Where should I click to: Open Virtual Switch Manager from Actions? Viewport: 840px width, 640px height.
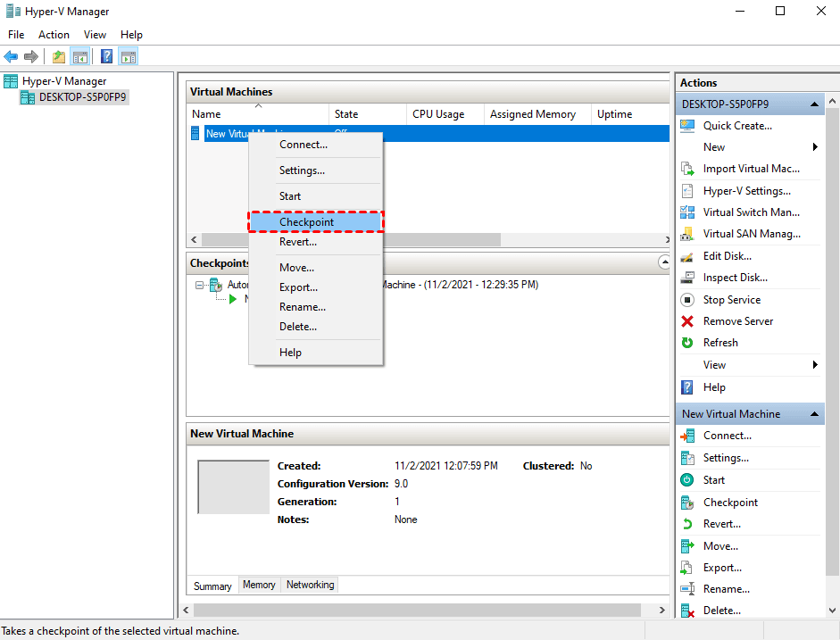click(x=751, y=212)
